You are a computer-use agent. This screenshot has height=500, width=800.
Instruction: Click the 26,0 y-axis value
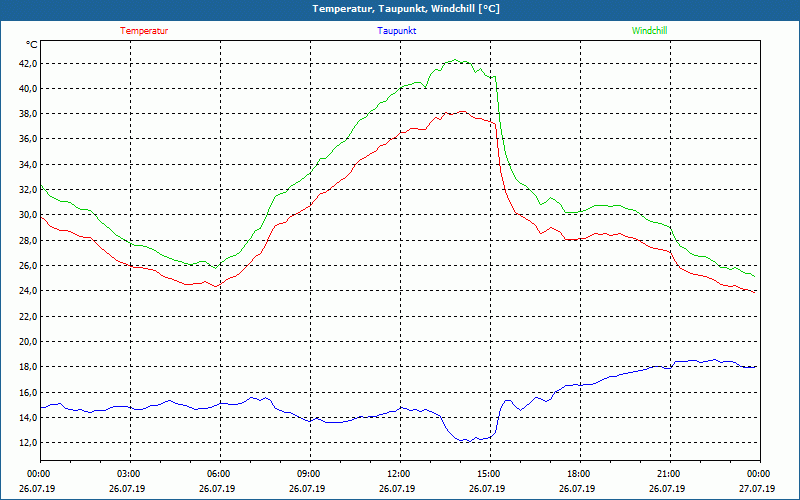click(x=28, y=265)
